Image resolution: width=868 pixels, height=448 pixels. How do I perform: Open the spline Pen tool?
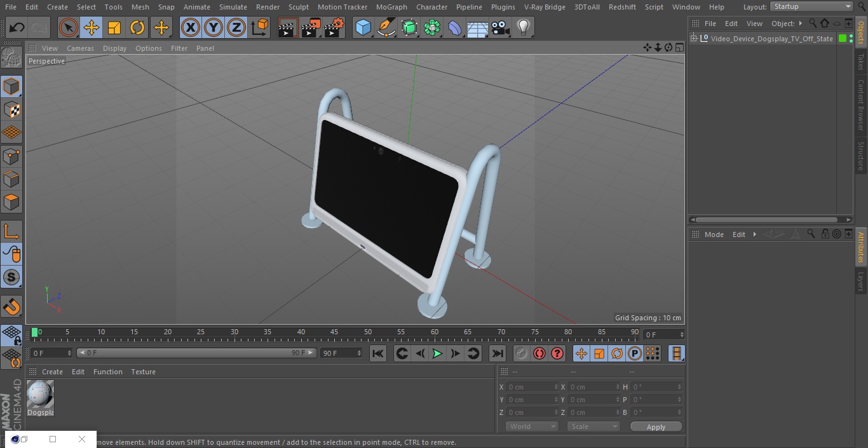point(386,28)
